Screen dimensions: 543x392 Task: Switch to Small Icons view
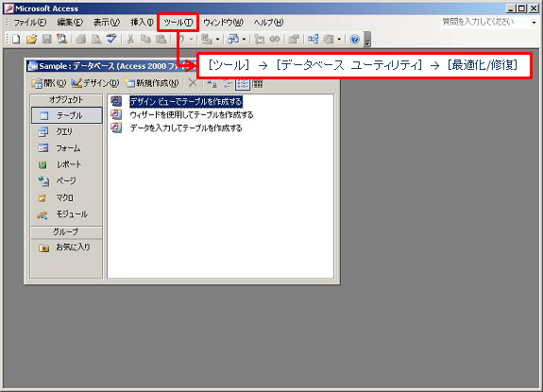click(x=228, y=83)
